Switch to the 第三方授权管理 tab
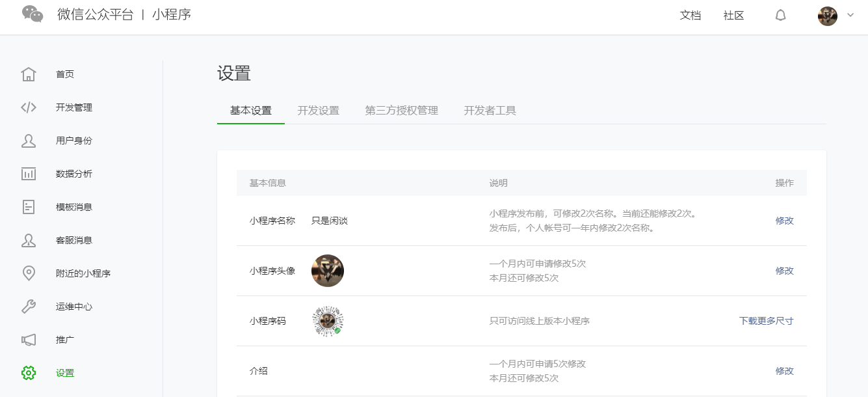Image resolution: width=868 pixels, height=397 pixels. tap(401, 111)
